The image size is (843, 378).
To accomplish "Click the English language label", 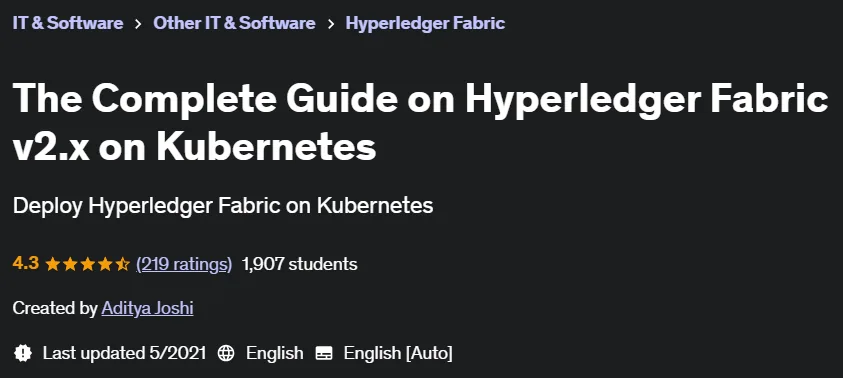I will click(x=275, y=353).
